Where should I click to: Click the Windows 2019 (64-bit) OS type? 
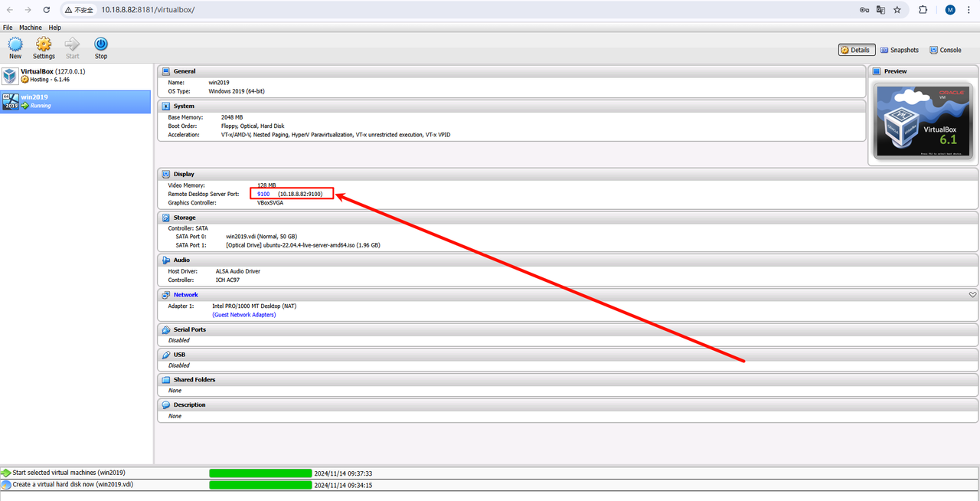237,91
